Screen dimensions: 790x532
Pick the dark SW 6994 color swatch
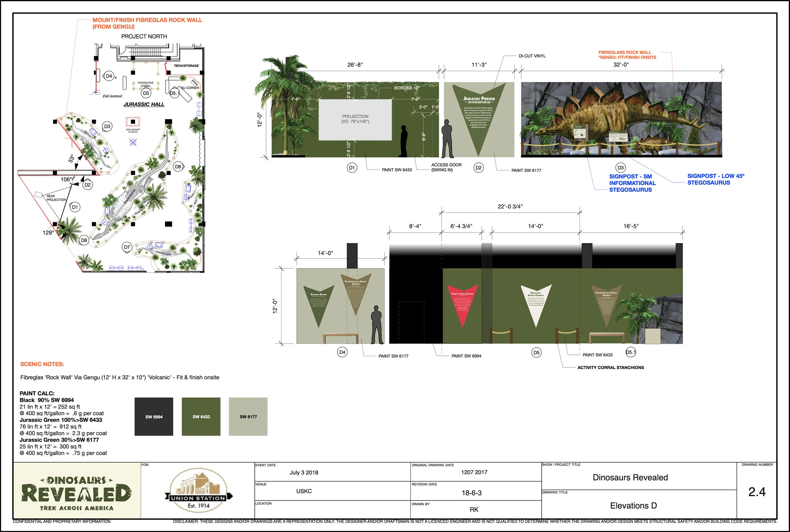(x=154, y=417)
